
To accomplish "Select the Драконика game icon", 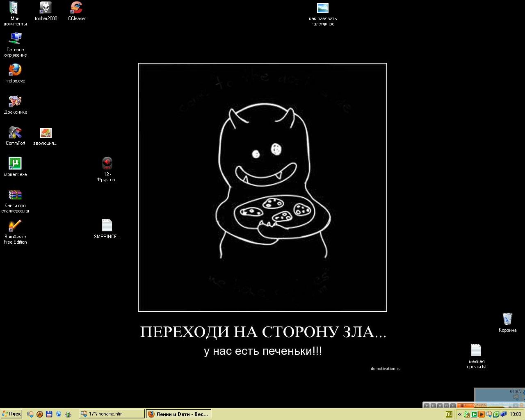I will point(16,105).
